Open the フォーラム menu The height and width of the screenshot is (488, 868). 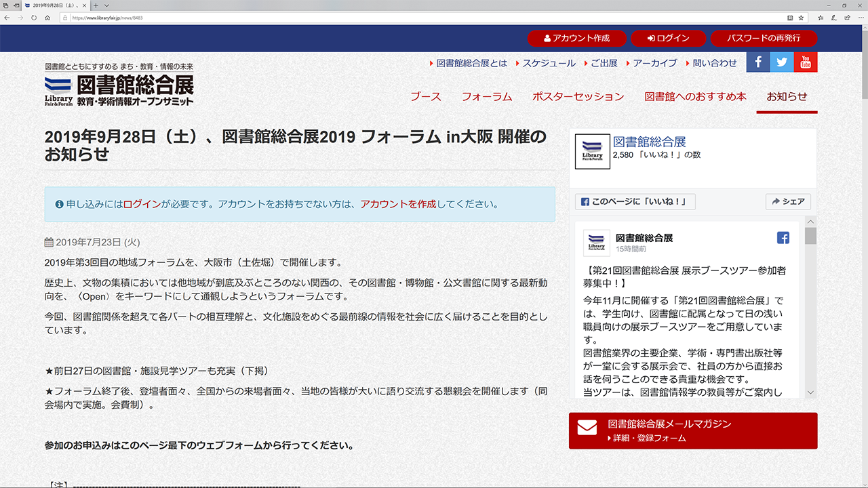click(x=487, y=97)
